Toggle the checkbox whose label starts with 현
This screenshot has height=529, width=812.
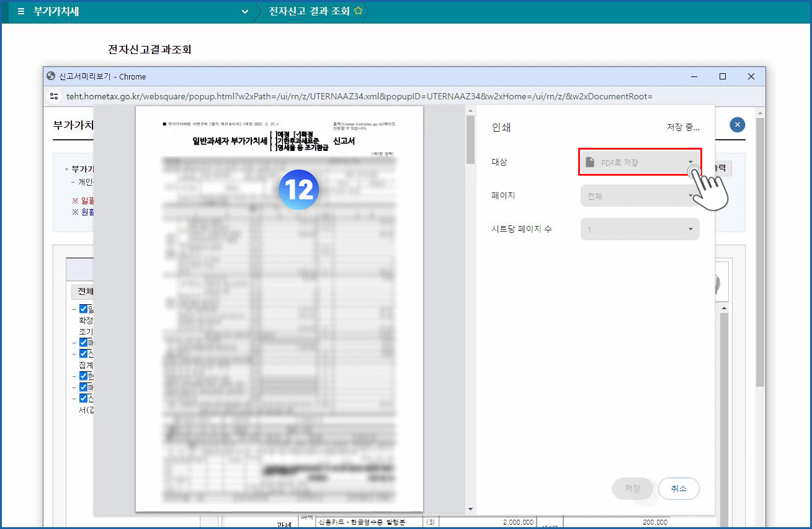point(84,376)
